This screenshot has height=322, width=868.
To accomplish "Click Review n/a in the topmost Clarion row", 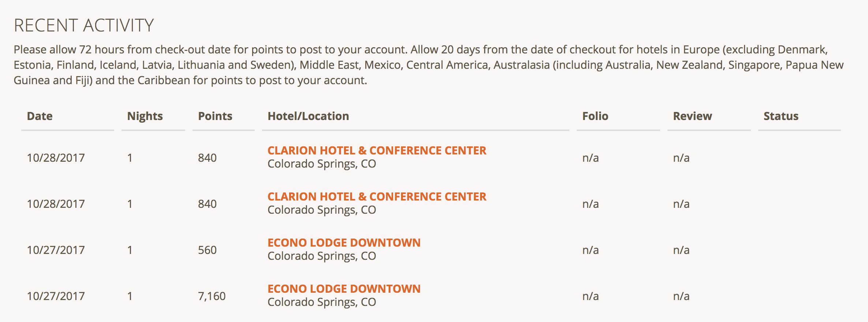I will (x=681, y=158).
